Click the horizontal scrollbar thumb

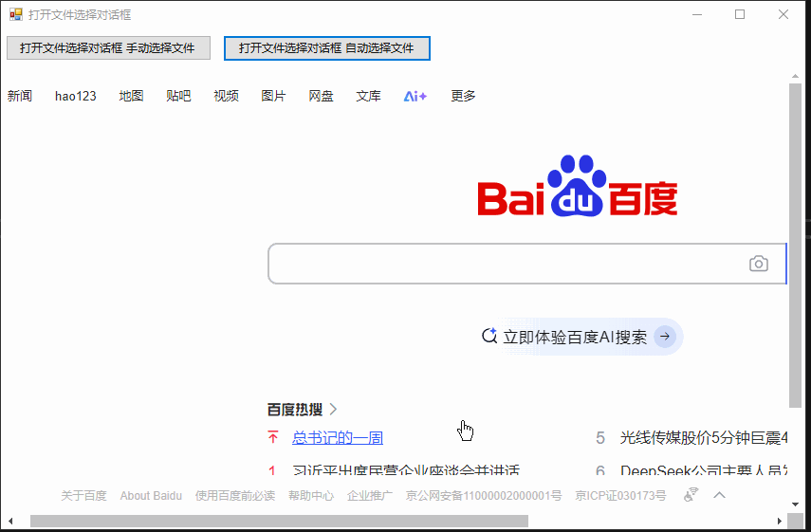279,521
